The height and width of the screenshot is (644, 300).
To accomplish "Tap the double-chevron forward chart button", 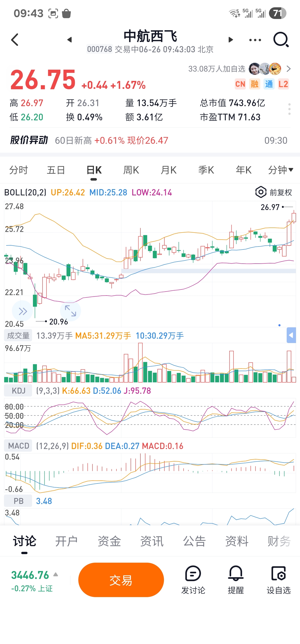I will [x=22, y=311].
